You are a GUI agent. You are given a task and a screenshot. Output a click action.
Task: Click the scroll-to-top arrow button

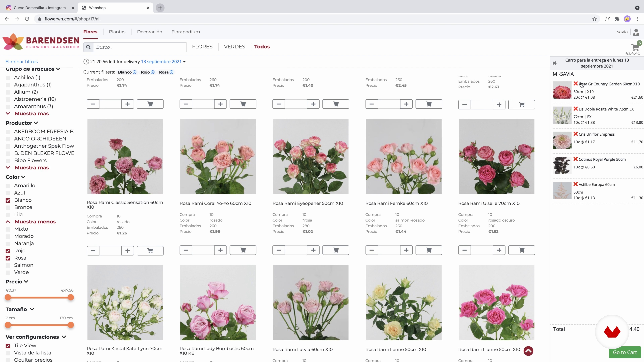pos(528,351)
